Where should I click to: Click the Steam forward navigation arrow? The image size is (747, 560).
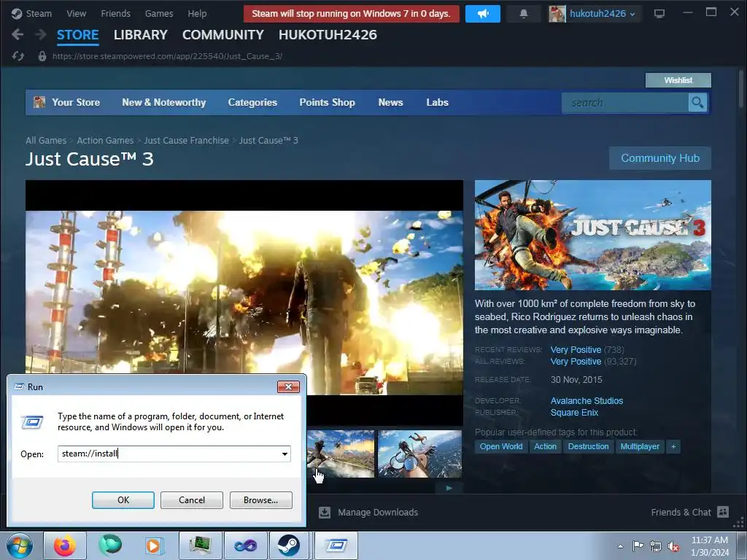pyautogui.click(x=41, y=34)
